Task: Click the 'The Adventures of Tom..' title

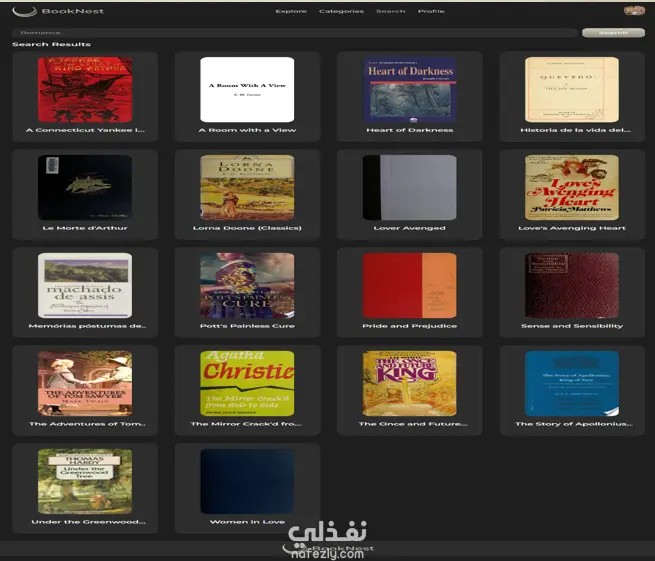Action: [87, 424]
